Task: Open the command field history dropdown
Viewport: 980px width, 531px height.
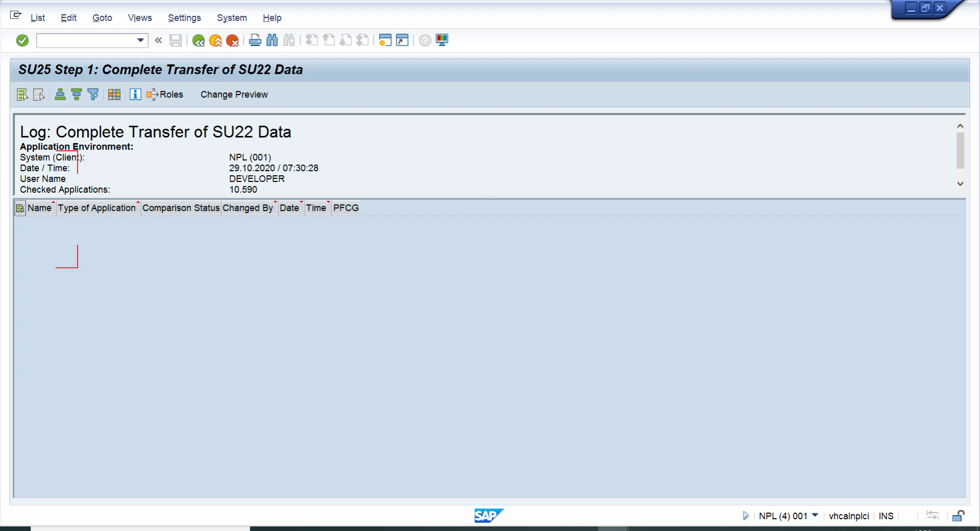Action: pos(141,40)
